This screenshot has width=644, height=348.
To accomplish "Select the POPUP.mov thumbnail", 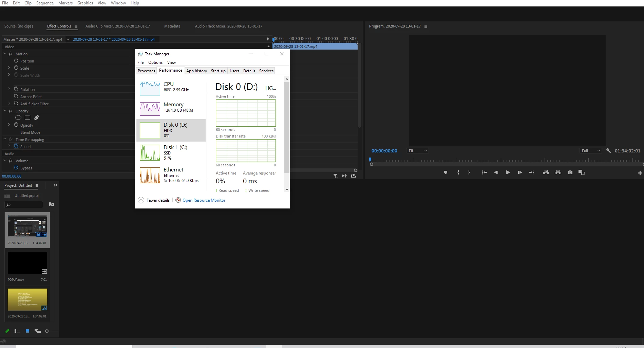I will (27, 263).
